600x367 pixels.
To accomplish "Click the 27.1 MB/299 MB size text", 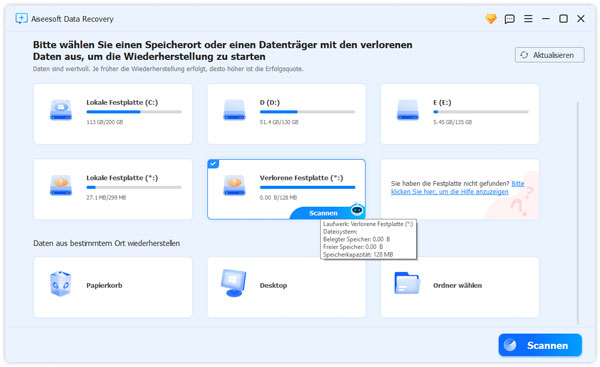I will pyautogui.click(x=106, y=197).
